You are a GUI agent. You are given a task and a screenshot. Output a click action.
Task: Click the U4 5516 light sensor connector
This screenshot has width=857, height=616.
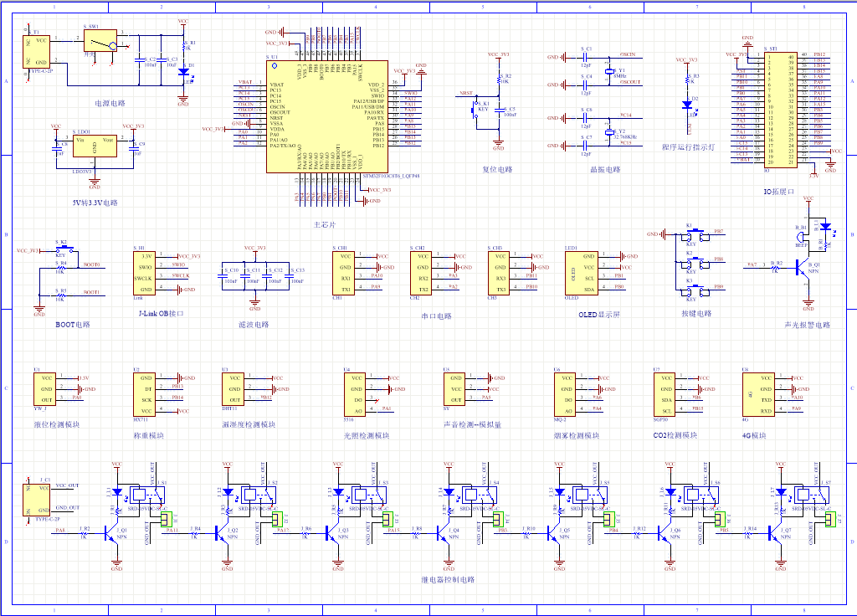[355, 394]
